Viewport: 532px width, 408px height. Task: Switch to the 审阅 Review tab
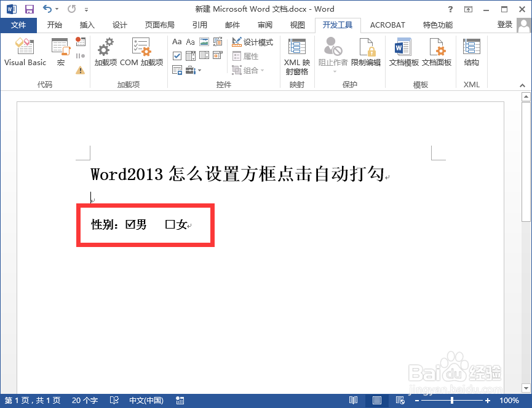click(x=264, y=25)
